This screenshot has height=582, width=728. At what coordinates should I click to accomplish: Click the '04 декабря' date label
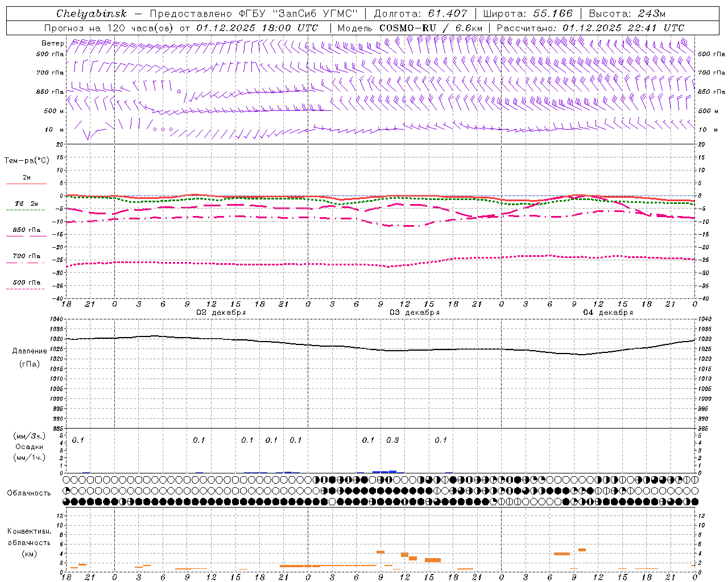608,313
